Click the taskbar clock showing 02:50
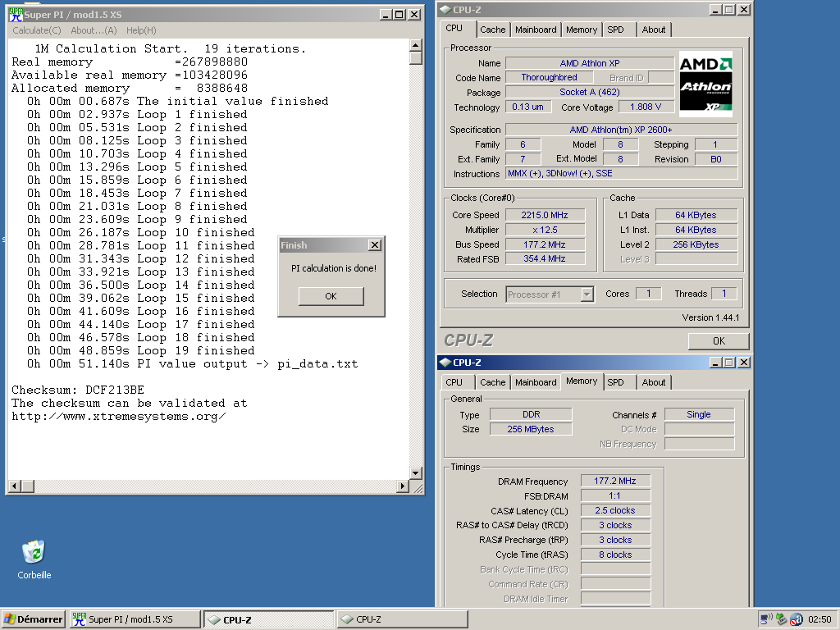The width and height of the screenshot is (840, 630). [819, 619]
